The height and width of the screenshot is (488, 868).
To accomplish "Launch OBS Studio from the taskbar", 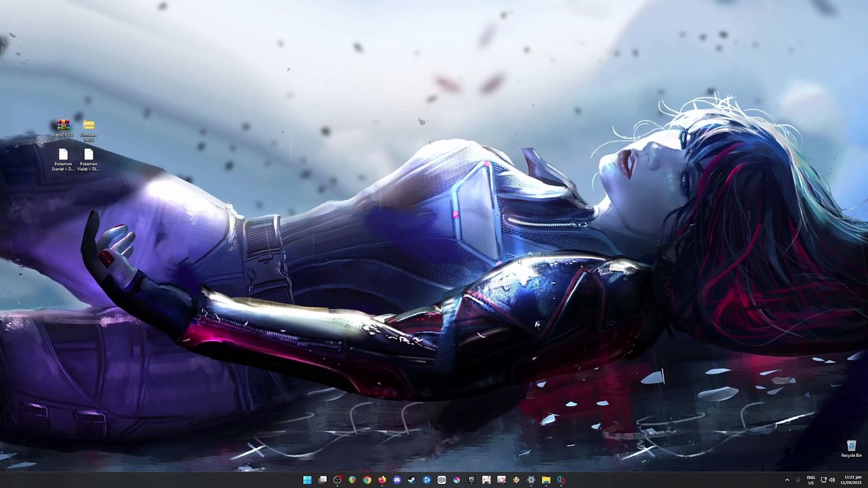I will 337,480.
